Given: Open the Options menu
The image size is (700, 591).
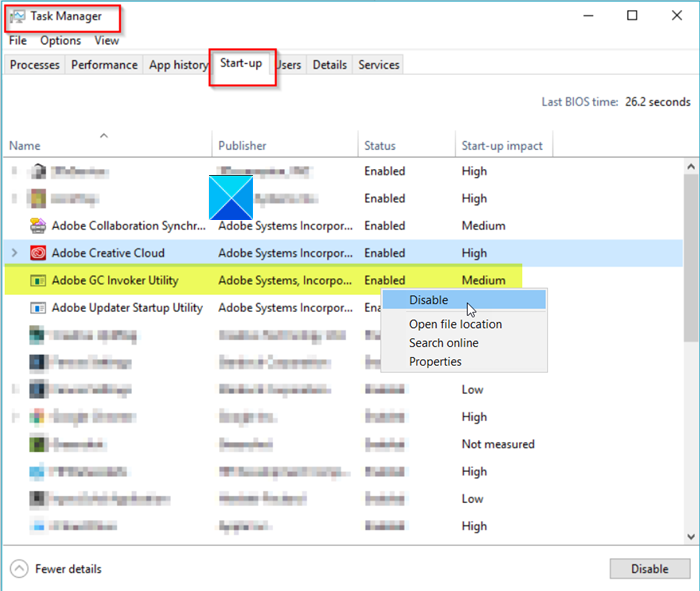Looking at the screenshot, I should click(61, 41).
